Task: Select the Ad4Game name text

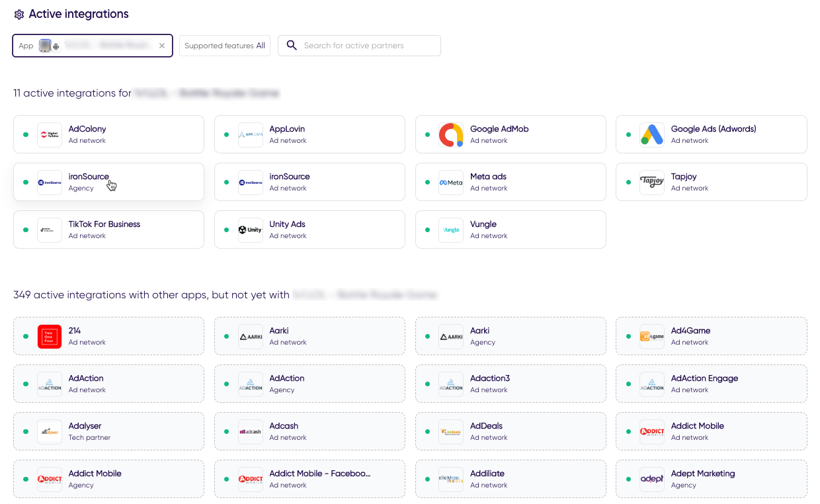Action: (x=690, y=331)
